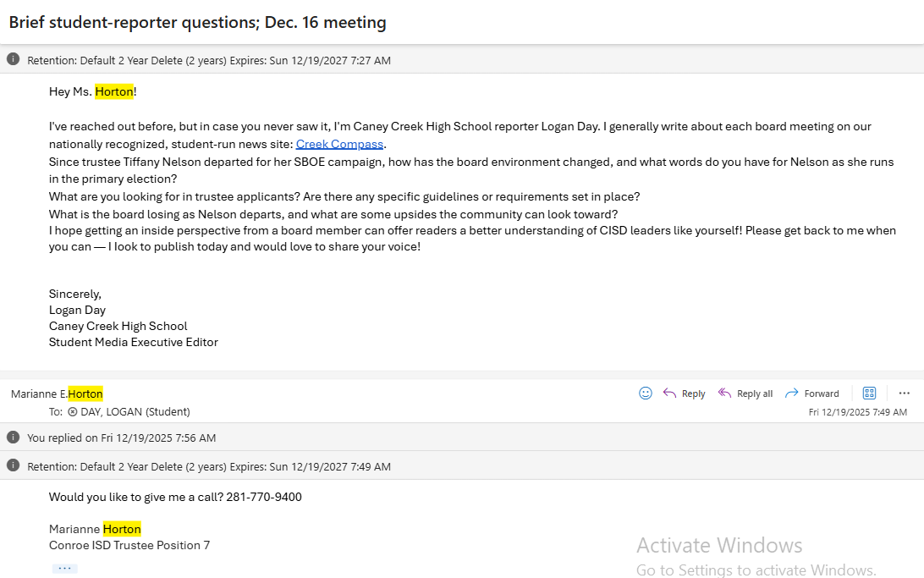Click the recipient presence status icon

tap(73, 412)
